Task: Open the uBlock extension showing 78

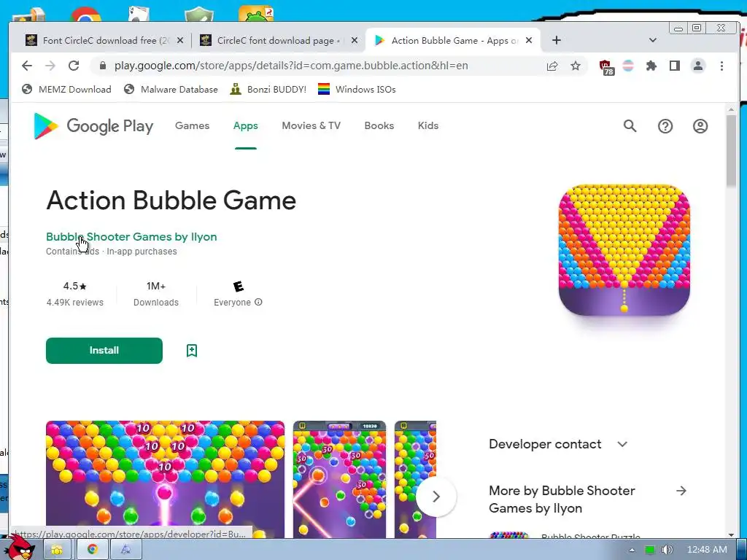Action: [x=606, y=66]
